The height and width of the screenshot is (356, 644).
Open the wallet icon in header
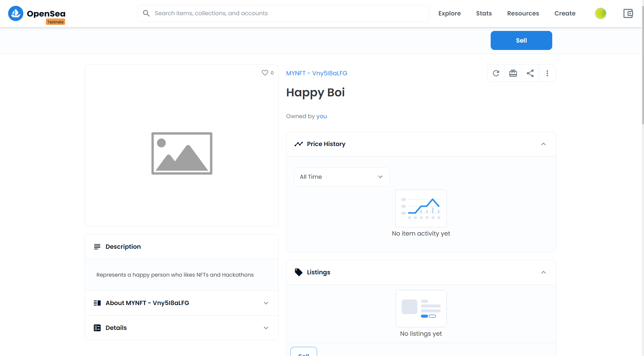click(x=628, y=13)
